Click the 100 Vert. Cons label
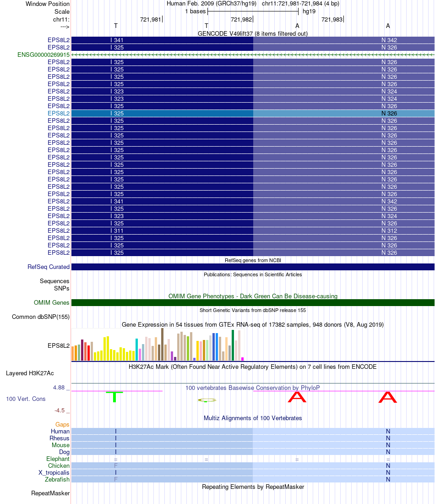435x504 pixels. (26, 399)
